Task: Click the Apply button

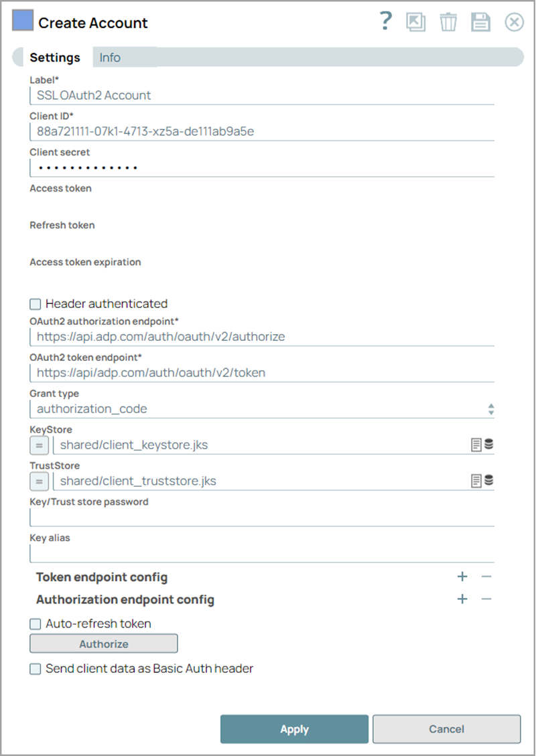Action: pos(294,729)
